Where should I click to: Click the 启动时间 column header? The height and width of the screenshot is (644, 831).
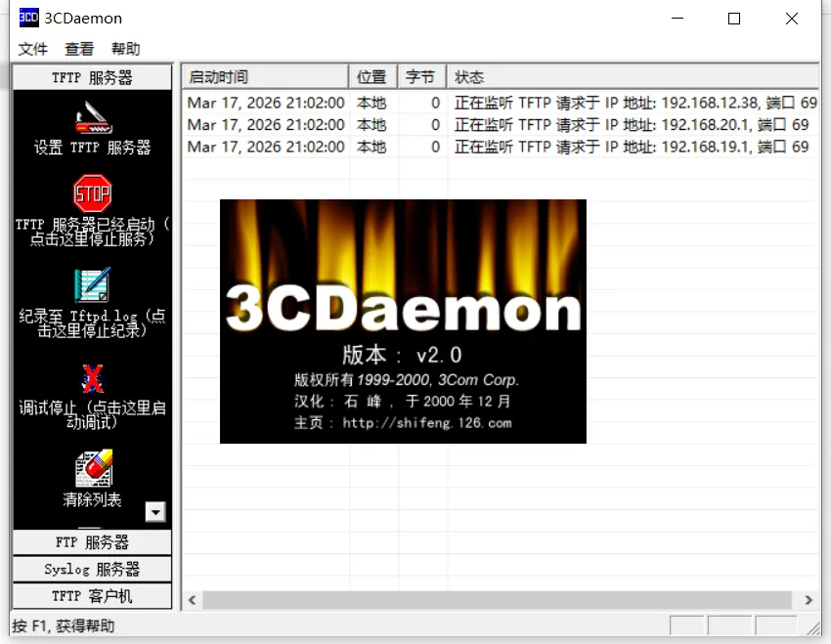[x=265, y=77]
